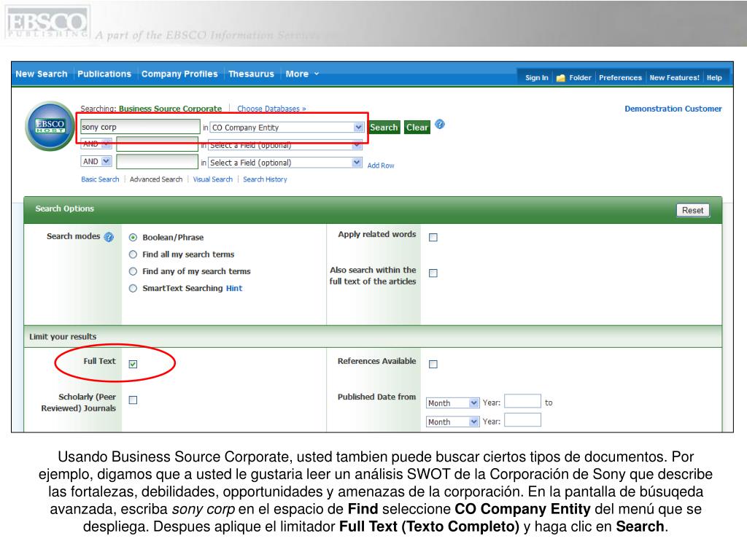The width and height of the screenshot is (747, 560).
Task: Check References Available box
Action: (433, 364)
